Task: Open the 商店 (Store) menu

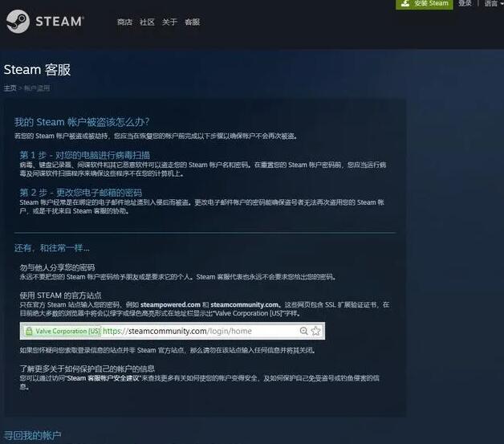Action: (124, 22)
